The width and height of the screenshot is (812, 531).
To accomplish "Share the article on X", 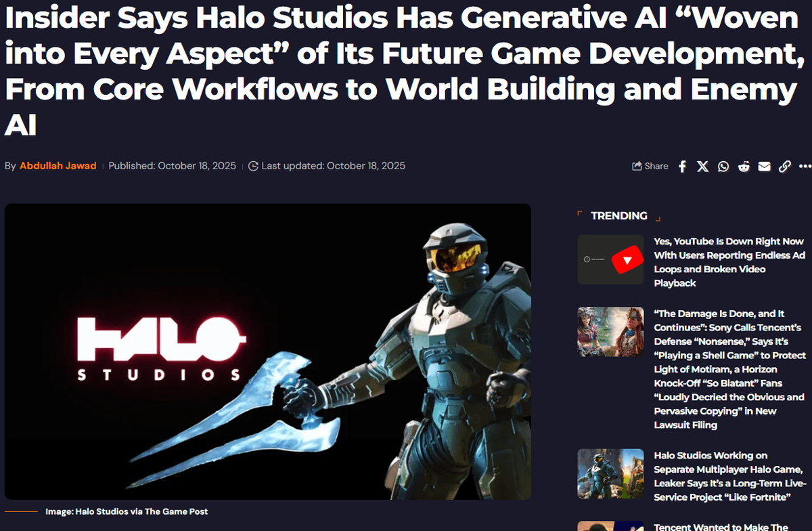I will point(703,167).
